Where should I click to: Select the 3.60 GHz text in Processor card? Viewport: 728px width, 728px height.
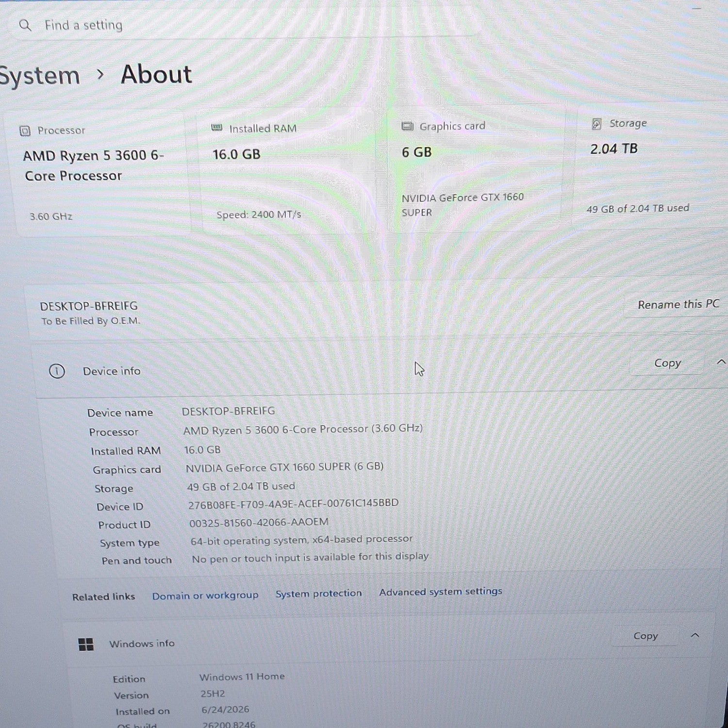pyautogui.click(x=51, y=216)
